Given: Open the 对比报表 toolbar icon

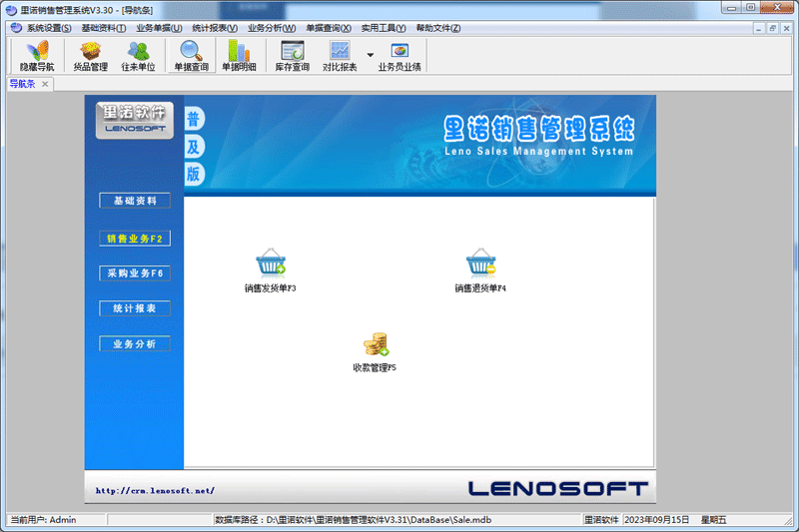Looking at the screenshot, I should pos(340,56).
